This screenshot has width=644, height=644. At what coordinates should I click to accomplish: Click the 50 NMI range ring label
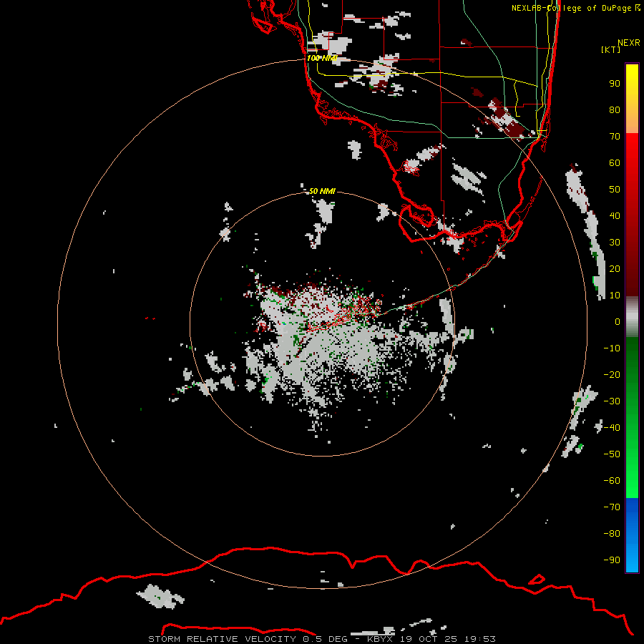pos(322,191)
